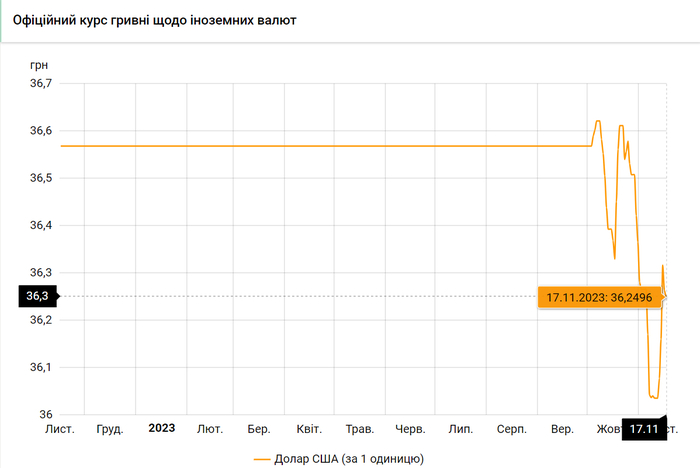Screen dimensions: 700x468
Task: Select the Бер. month axis label
Action: coord(259,429)
